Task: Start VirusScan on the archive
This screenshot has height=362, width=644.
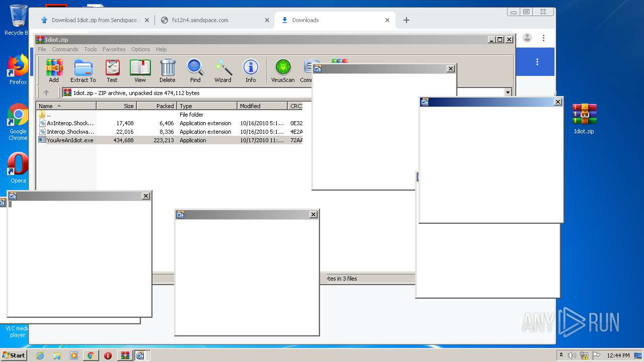Action: (x=283, y=70)
